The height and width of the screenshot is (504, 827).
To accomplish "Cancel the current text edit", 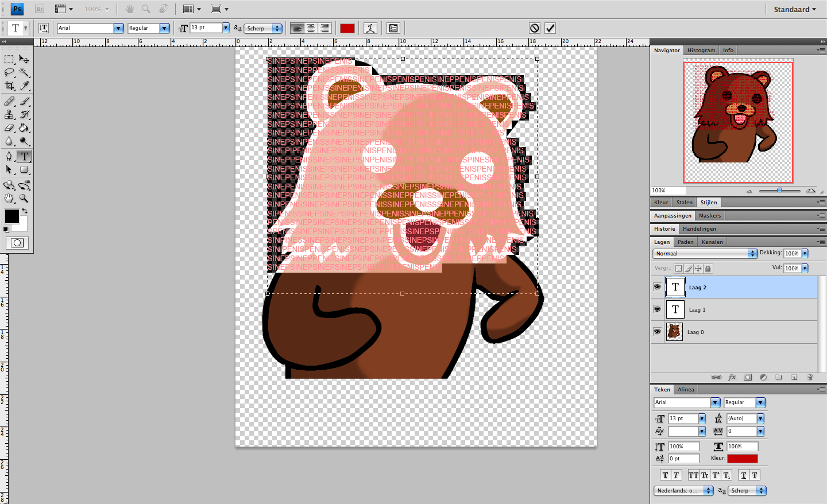I will (535, 28).
